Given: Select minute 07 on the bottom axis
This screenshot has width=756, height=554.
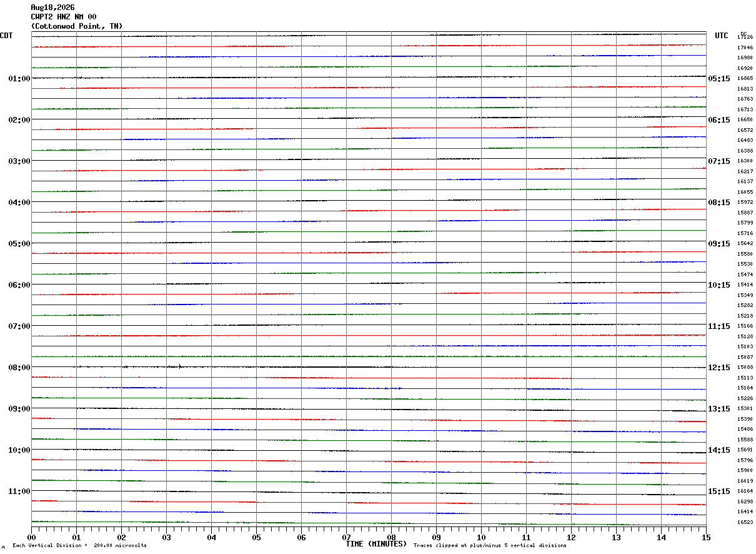Looking at the screenshot, I should [346, 537].
